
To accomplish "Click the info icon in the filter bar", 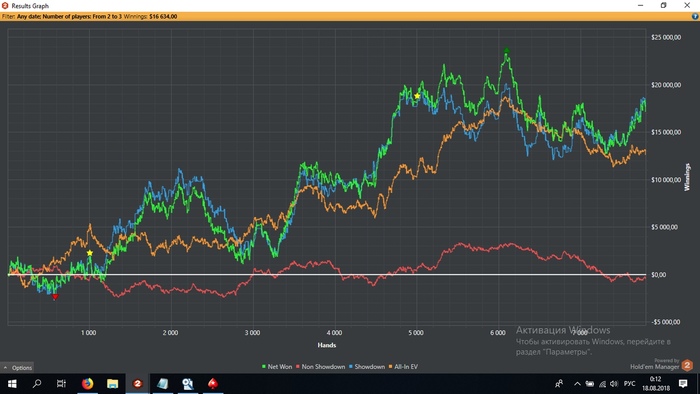I will (695, 17).
